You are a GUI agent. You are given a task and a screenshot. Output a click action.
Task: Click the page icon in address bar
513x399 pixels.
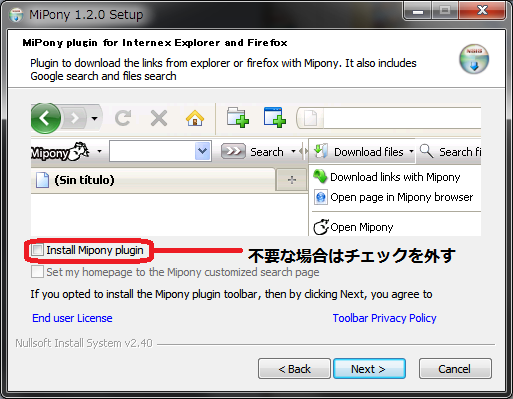coord(310,118)
